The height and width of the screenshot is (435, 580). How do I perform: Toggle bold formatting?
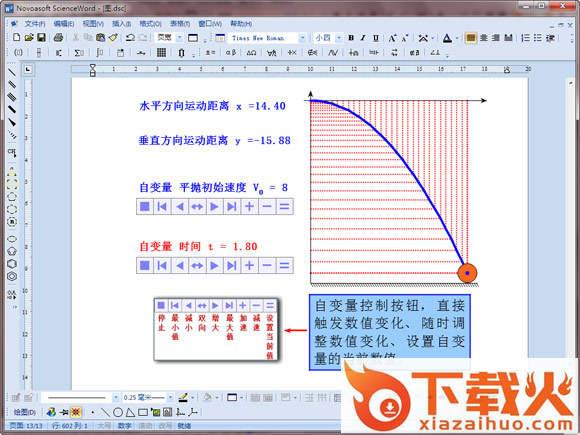click(351, 38)
